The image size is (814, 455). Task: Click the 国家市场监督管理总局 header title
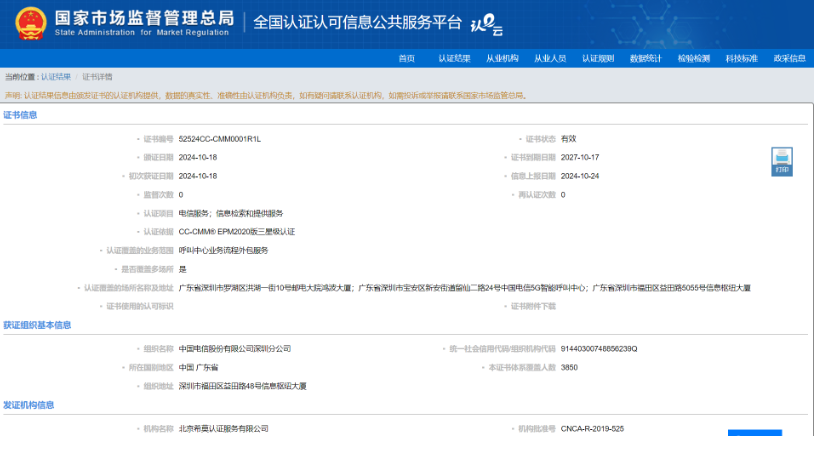144,18
